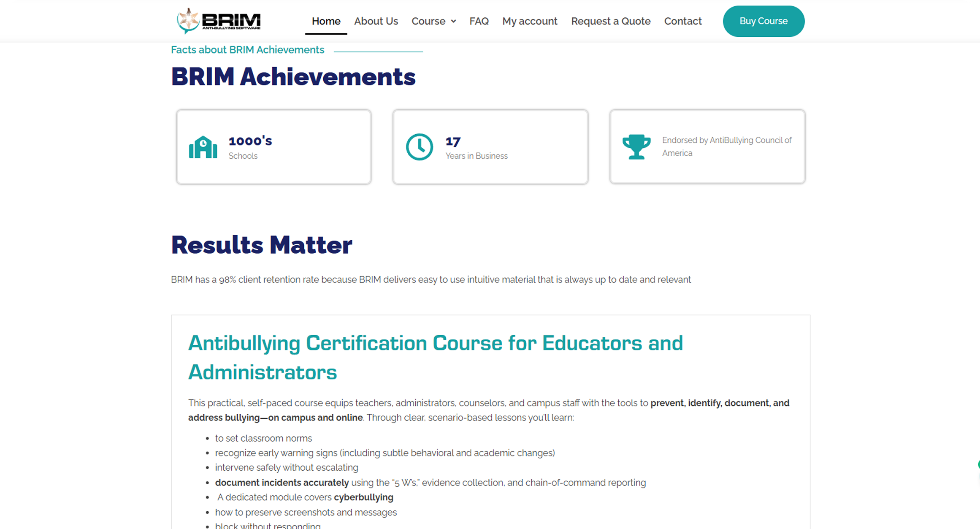The height and width of the screenshot is (529, 980).
Task: Click the Antibullying Certification Course heading
Action: [435, 357]
